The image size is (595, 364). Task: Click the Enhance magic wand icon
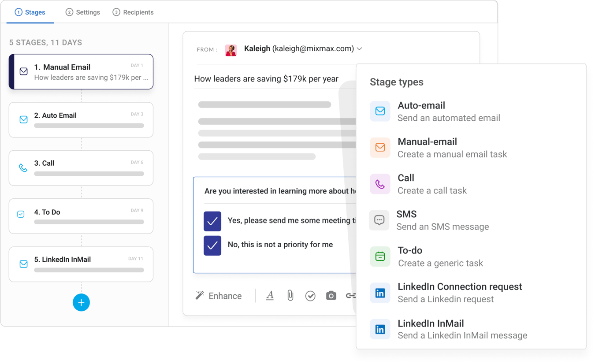200,296
